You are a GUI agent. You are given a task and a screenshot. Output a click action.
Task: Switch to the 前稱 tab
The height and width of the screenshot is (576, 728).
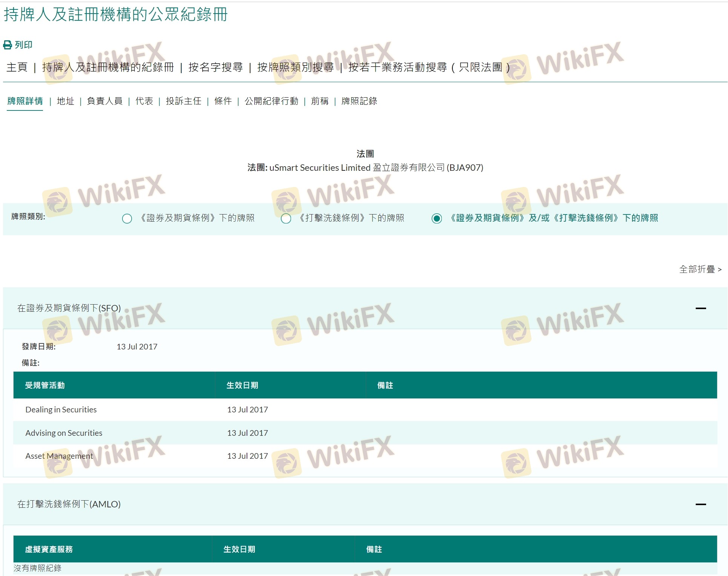tap(320, 101)
